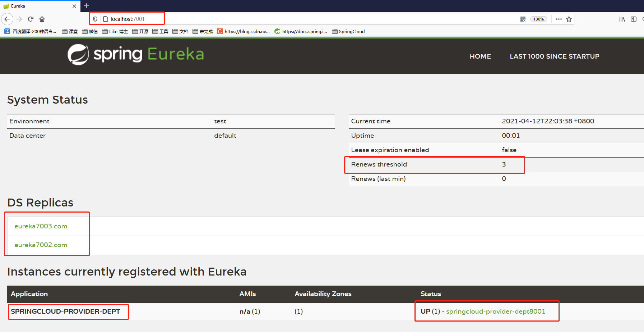The image size is (644, 332).
Task: Click the Lease expiration enabled false value
Action: pyautogui.click(x=509, y=150)
